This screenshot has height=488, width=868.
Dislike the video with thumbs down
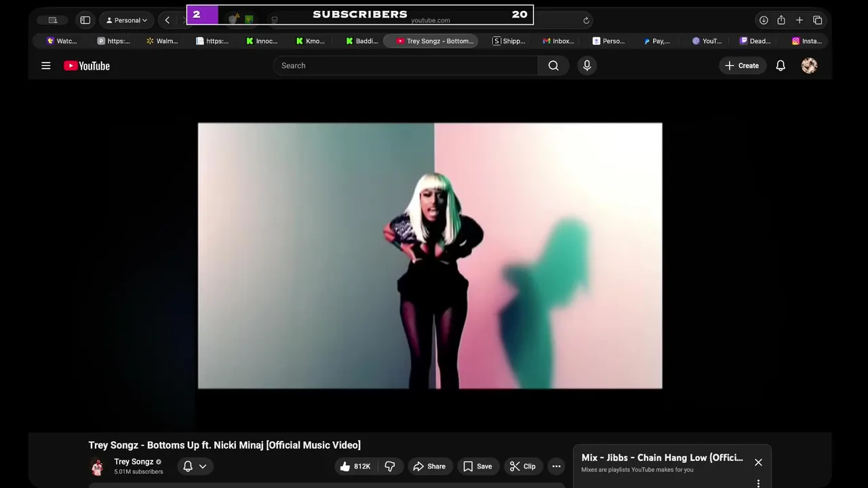[390, 466]
